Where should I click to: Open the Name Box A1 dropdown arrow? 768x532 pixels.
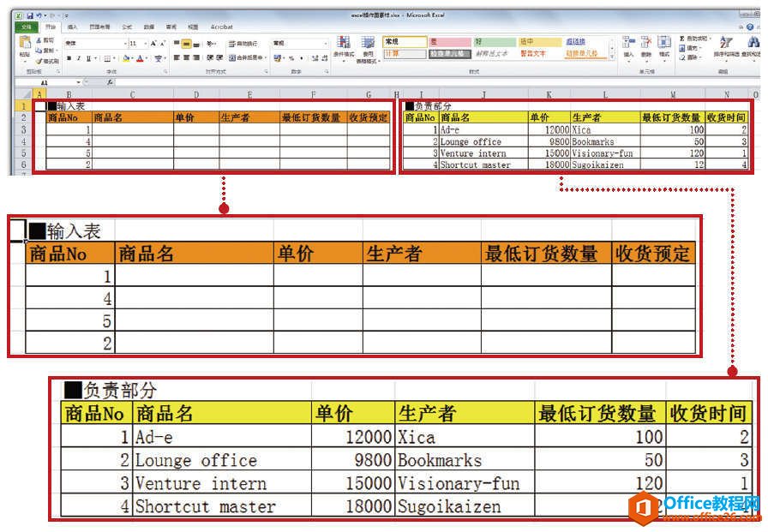(78, 82)
